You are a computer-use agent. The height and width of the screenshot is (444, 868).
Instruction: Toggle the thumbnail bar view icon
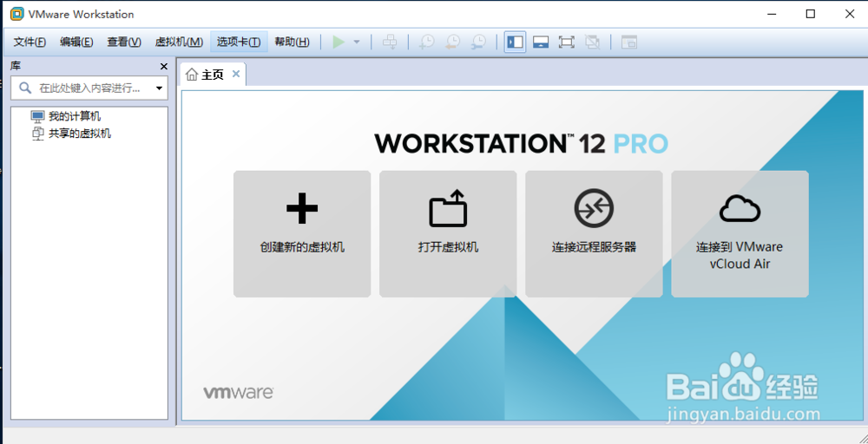tap(541, 42)
